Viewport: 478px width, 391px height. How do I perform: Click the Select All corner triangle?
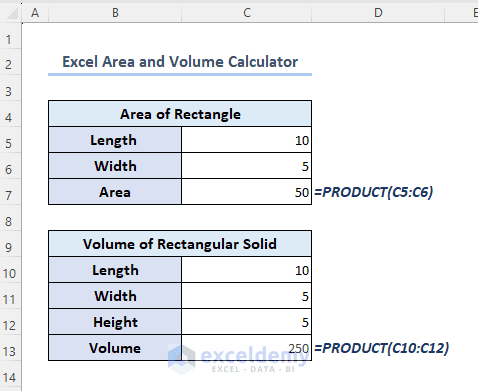click(12, 13)
